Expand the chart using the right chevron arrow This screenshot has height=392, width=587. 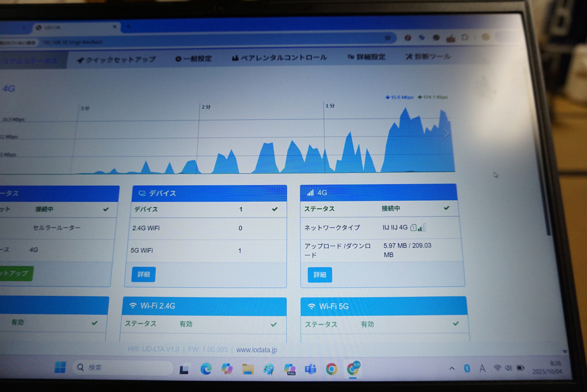[446, 132]
